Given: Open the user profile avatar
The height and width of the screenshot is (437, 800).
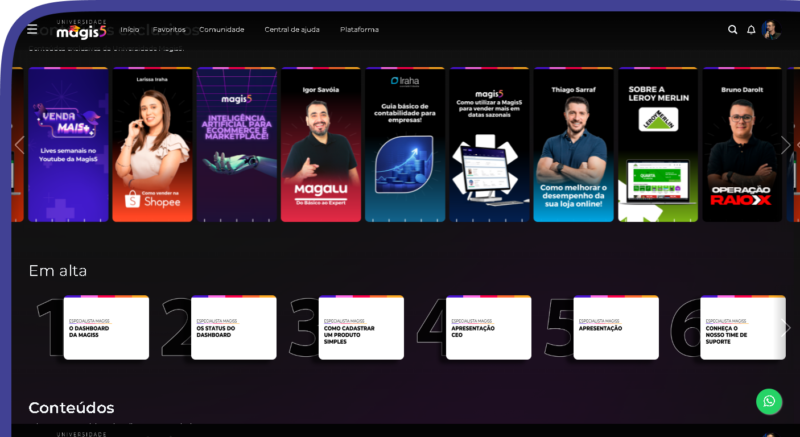Looking at the screenshot, I should (x=770, y=30).
